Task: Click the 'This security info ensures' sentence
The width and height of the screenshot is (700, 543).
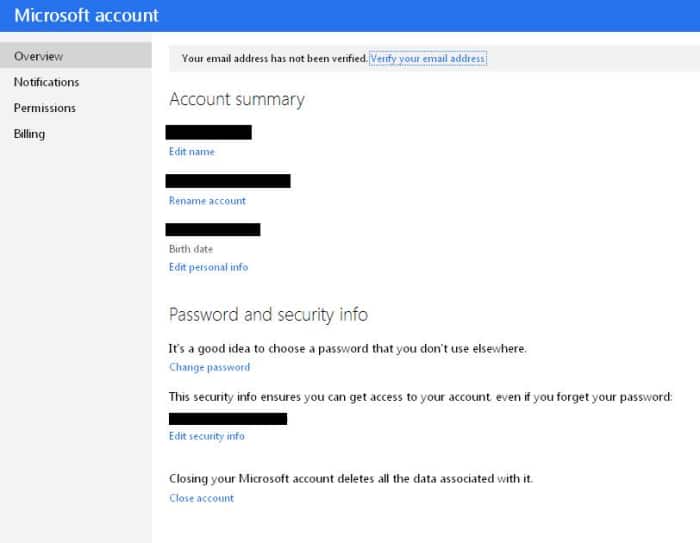Action: pyautogui.click(x=420, y=397)
